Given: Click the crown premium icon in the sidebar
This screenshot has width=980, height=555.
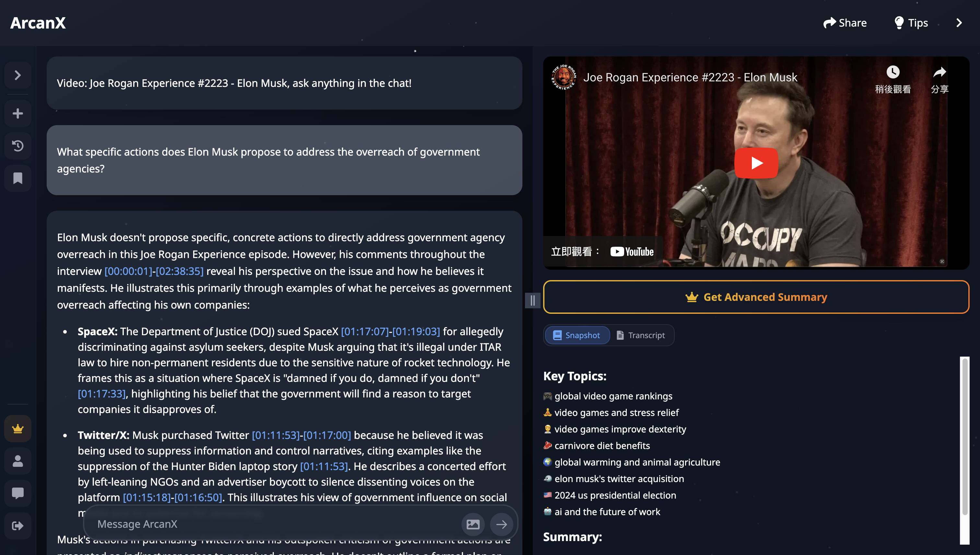Looking at the screenshot, I should pos(17,429).
